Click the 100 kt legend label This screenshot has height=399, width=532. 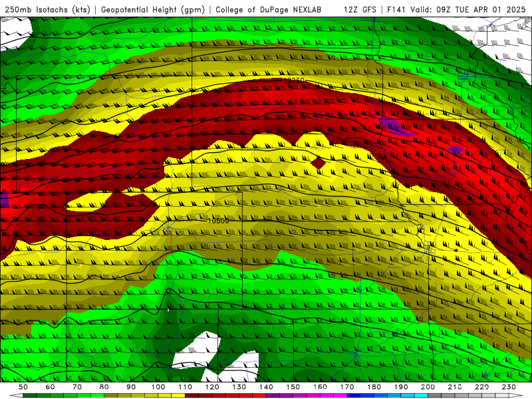tap(158, 387)
